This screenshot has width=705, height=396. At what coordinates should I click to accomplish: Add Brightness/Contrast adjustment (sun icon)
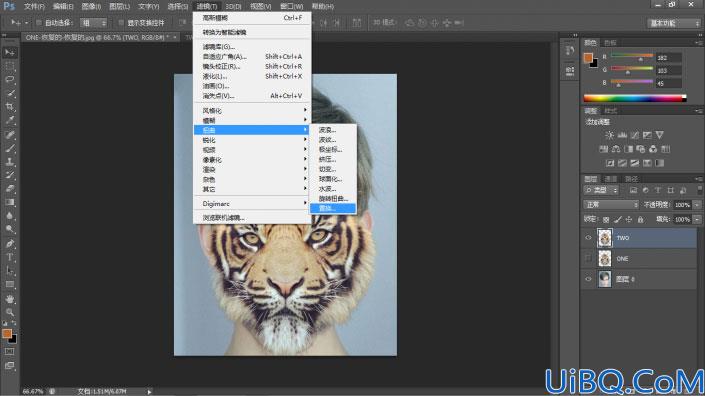coord(609,135)
